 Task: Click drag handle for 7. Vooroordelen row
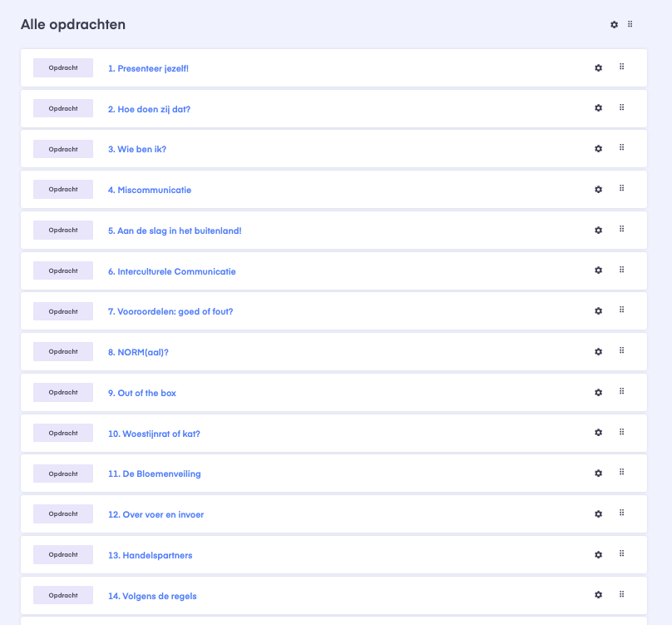(621, 310)
